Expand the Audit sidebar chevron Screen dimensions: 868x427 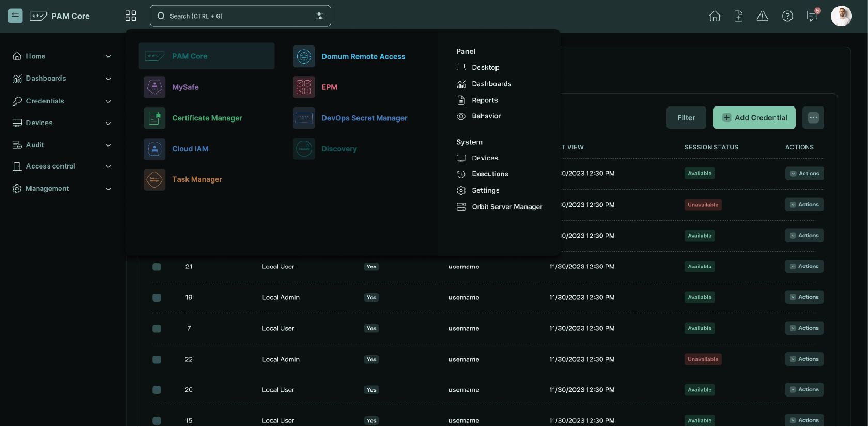(x=109, y=145)
